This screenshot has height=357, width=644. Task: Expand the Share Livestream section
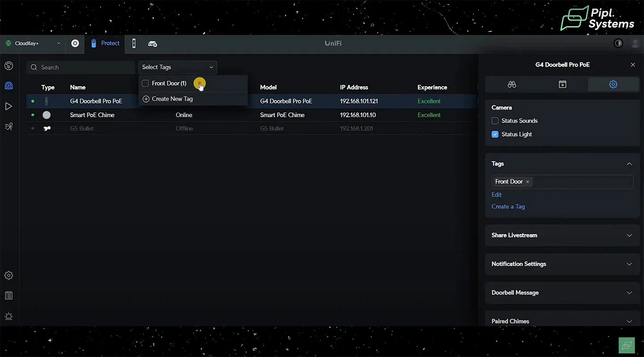click(x=562, y=235)
